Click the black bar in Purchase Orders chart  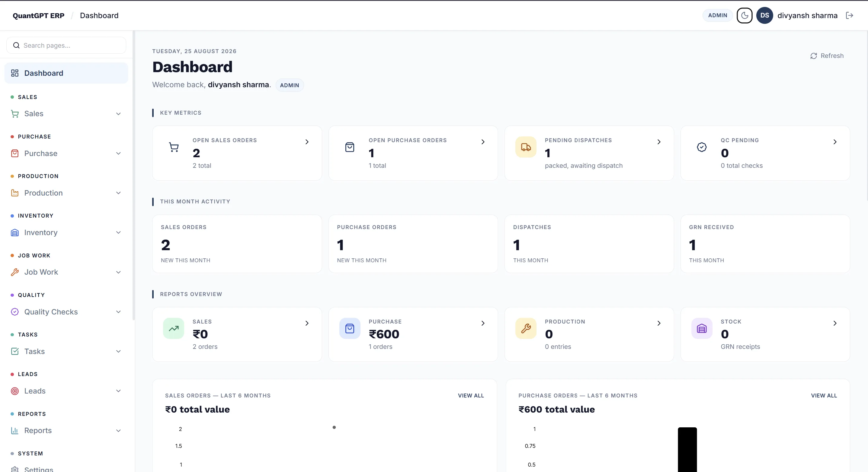click(x=687, y=449)
